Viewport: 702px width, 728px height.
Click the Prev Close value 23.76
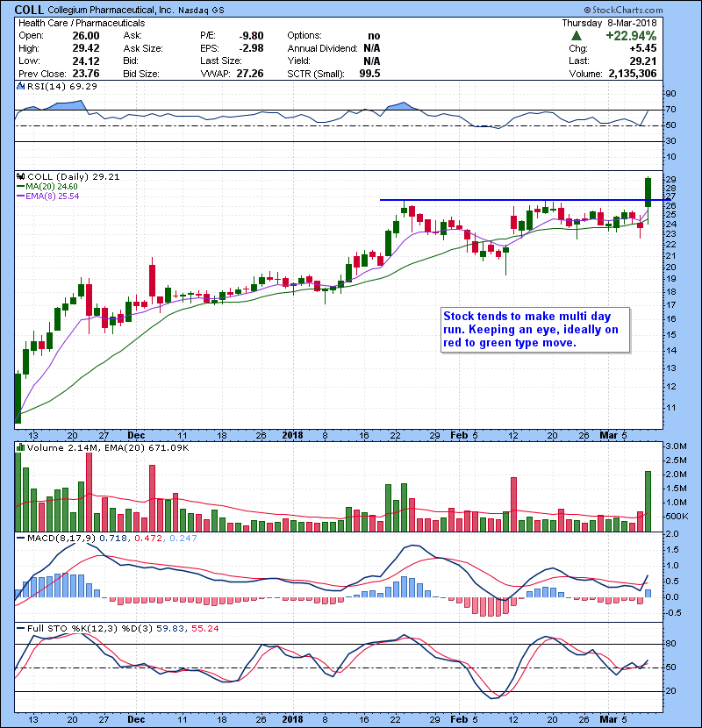[86, 74]
